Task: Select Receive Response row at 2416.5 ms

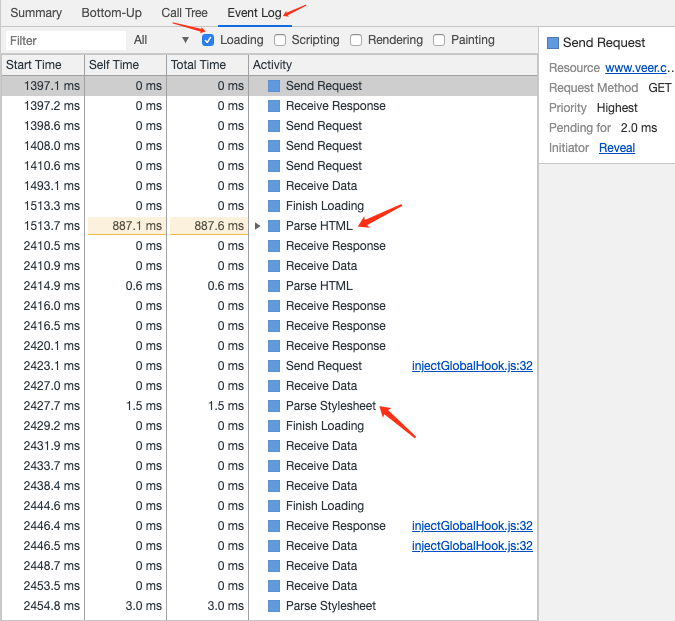Action: pyautogui.click(x=269, y=326)
